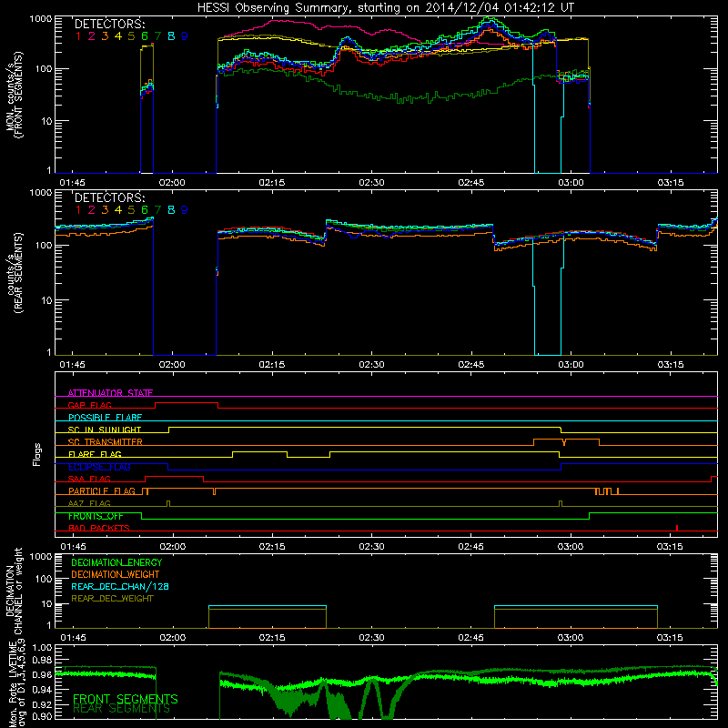Click the vertical 'Flags' axis label
Screen dimensions: 728x728
coord(37,454)
